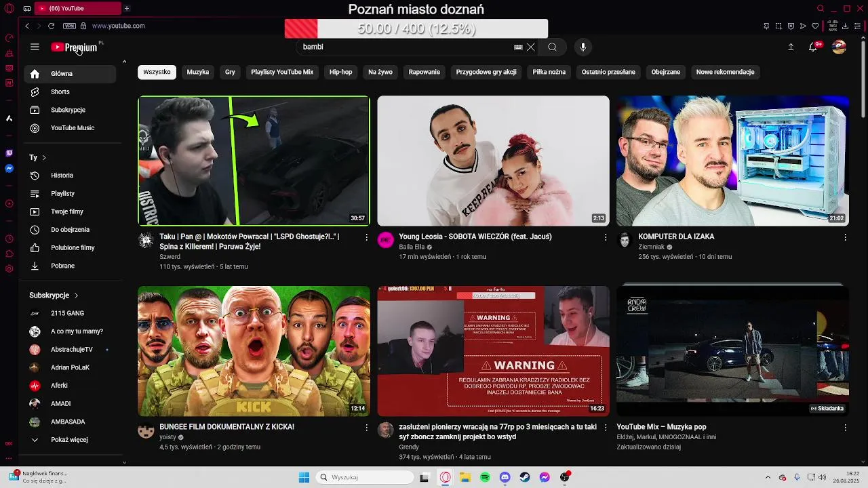Open AbstrachujeTV subscription channel

(x=70, y=350)
